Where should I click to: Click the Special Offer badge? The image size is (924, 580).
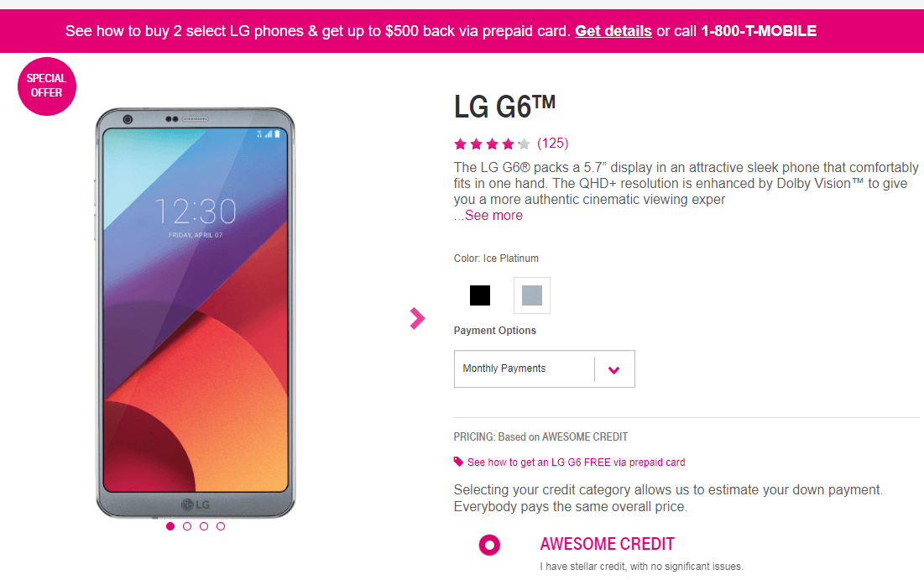coord(46,86)
